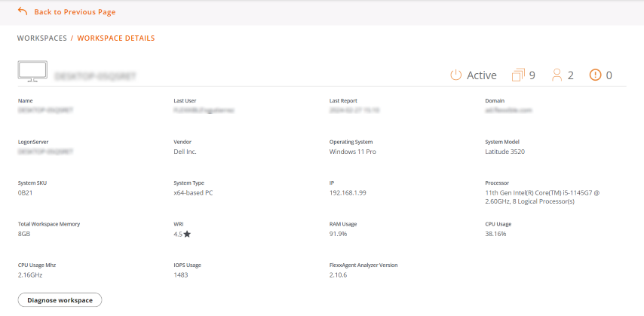Click the WRI star rating icon
The height and width of the screenshot is (316, 644).
point(187,235)
